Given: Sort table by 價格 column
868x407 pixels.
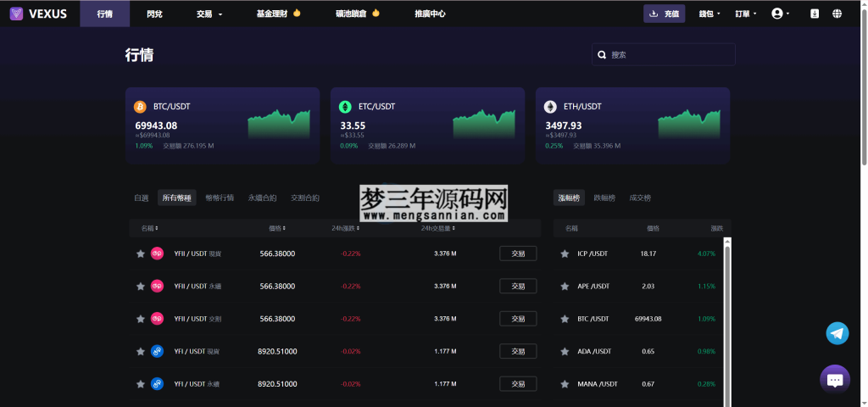Looking at the screenshot, I should (x=277, y=228).
